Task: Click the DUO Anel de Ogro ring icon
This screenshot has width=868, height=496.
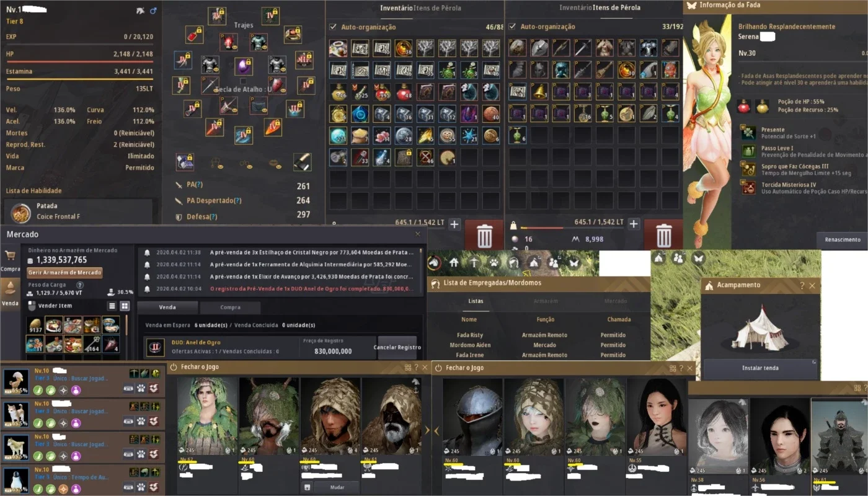Action: point(155,347)
